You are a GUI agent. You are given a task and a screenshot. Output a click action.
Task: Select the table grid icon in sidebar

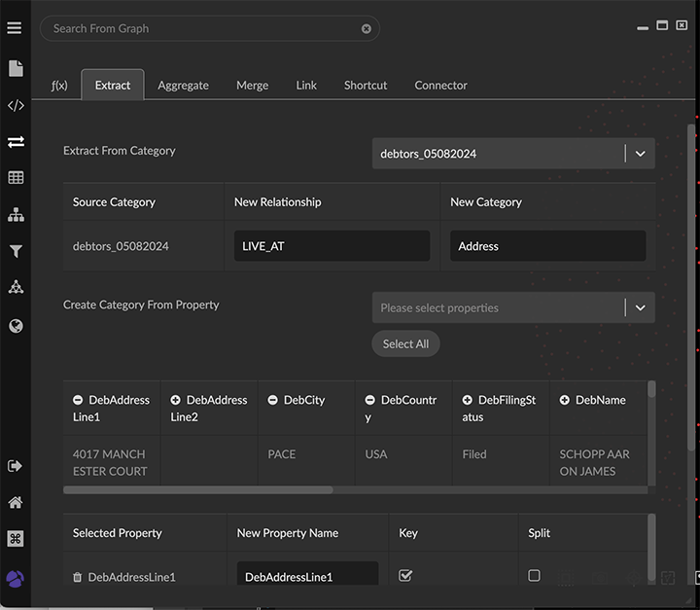coord(16,178)
